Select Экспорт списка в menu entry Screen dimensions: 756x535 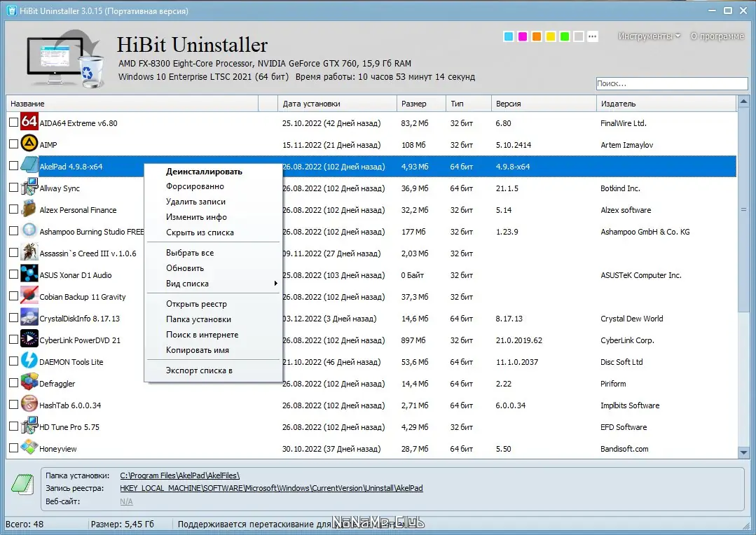point(214,370)
